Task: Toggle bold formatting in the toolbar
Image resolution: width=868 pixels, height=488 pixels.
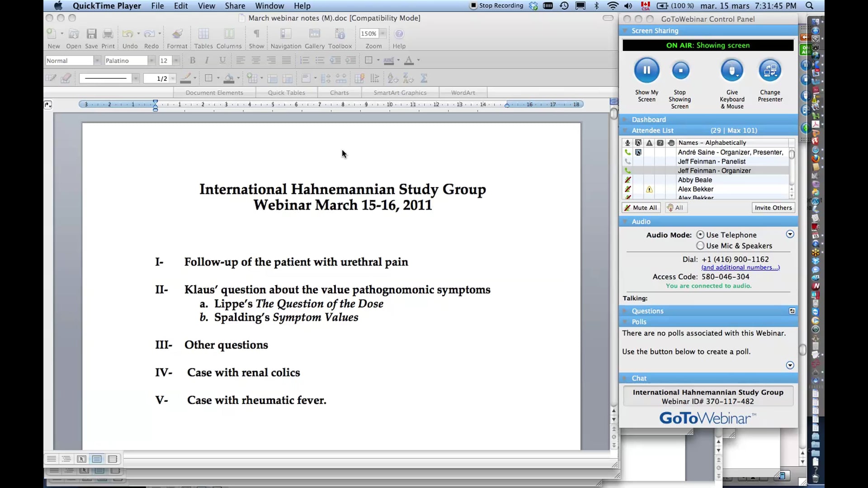Action: click(192, 60)
